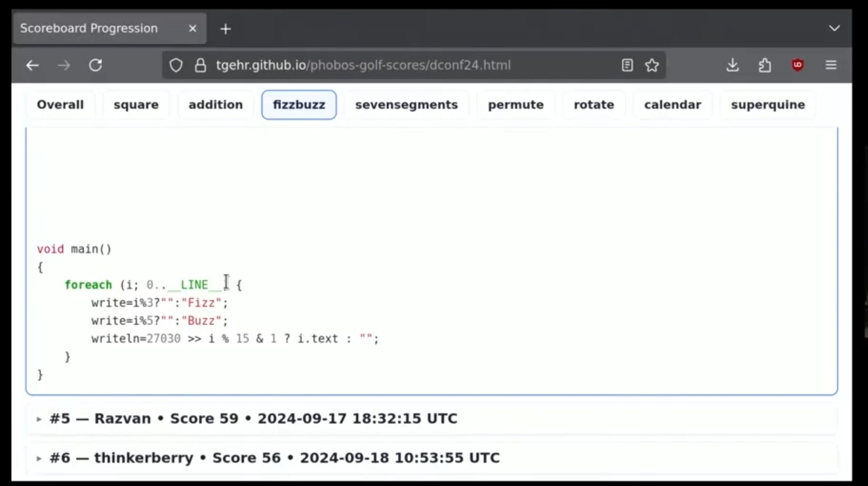The height and width of the screenshot is (486, 868).
Task: Toggle reader view icon in address bar
Action: click(x=627, y=65)
